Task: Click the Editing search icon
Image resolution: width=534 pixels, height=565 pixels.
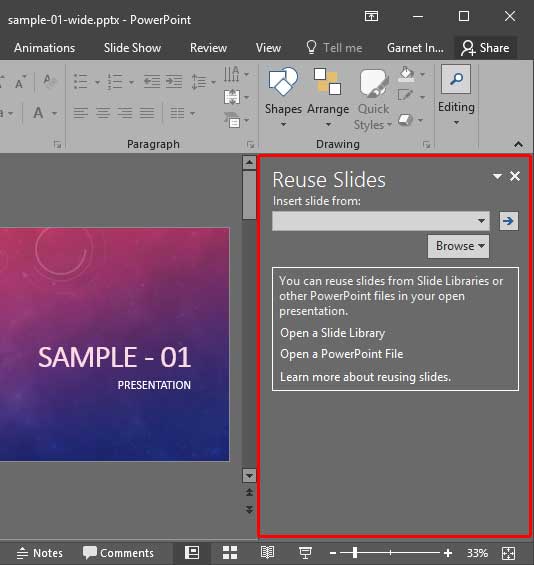Action: (456, 79)
